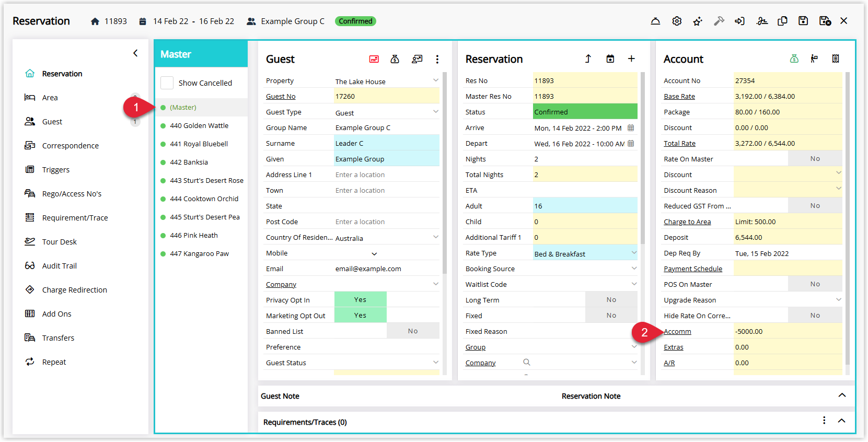Open the Requirements/Traces three-dot menu
This screenshot has height=442, width=868.
click(824, 421)
